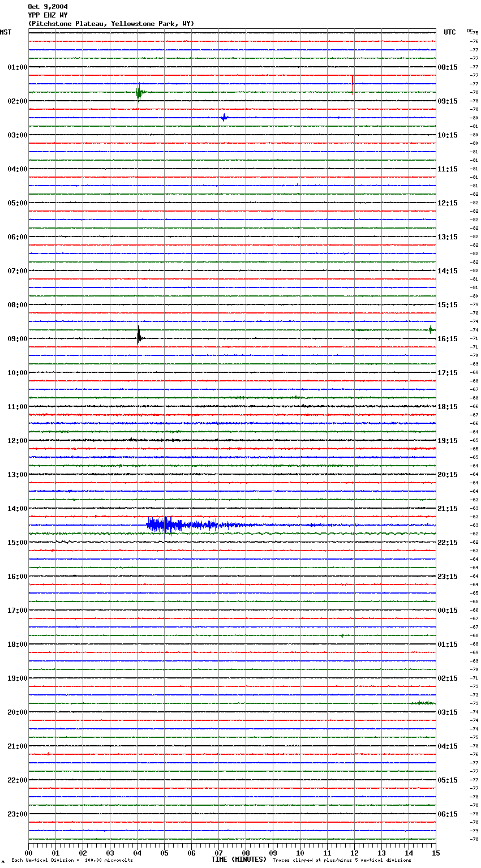Select the "13:00" MST row label
481x868 pixels.
pyautogui.click(x=18, y=475)
